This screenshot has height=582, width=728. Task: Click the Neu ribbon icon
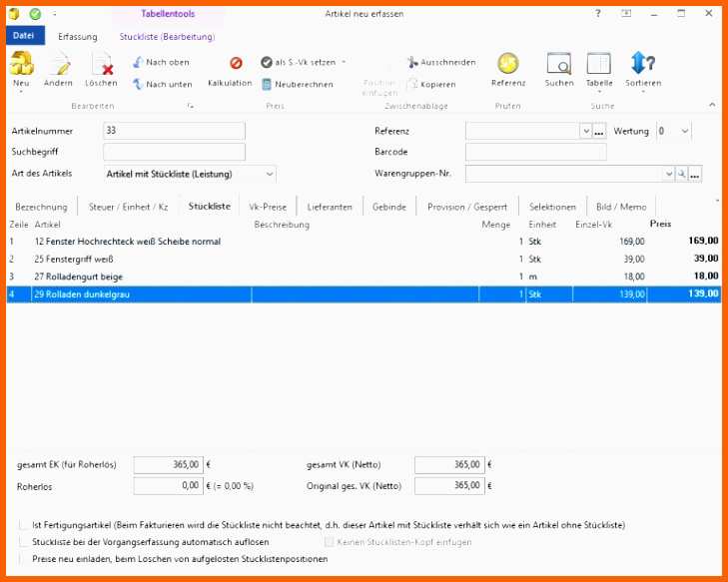click(x=21, y=64)
